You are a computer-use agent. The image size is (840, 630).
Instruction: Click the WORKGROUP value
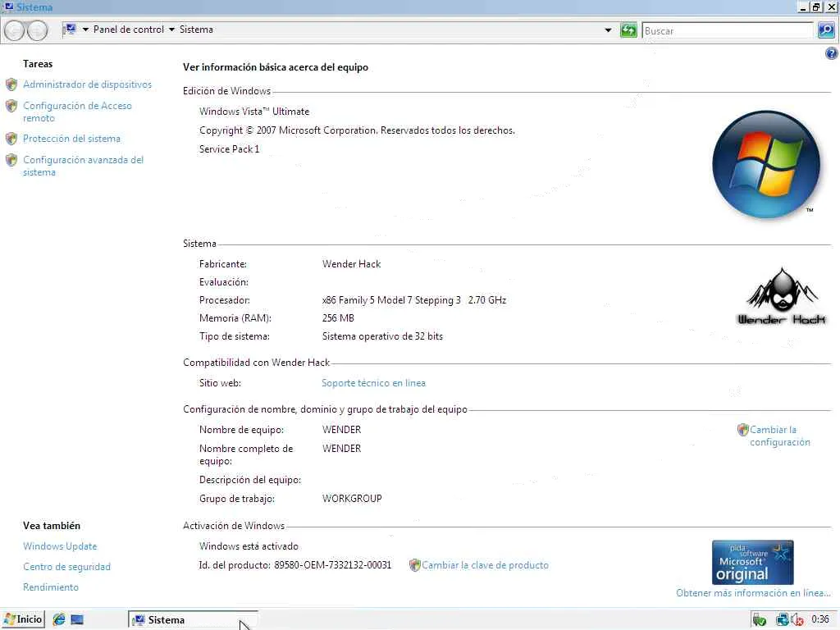[x=352, y=499]
